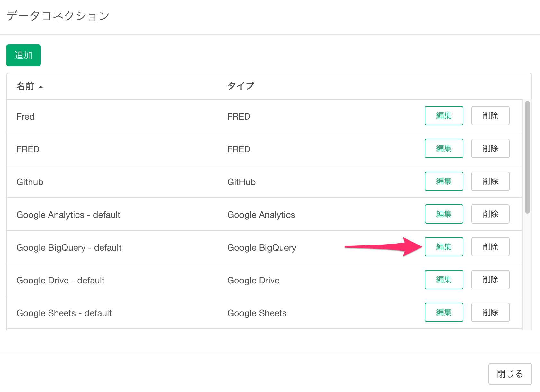Image resolution: width=540 pixels, height=392 pixels.
Task: Select the FRED name cell in second row
Action: point(28,149)
